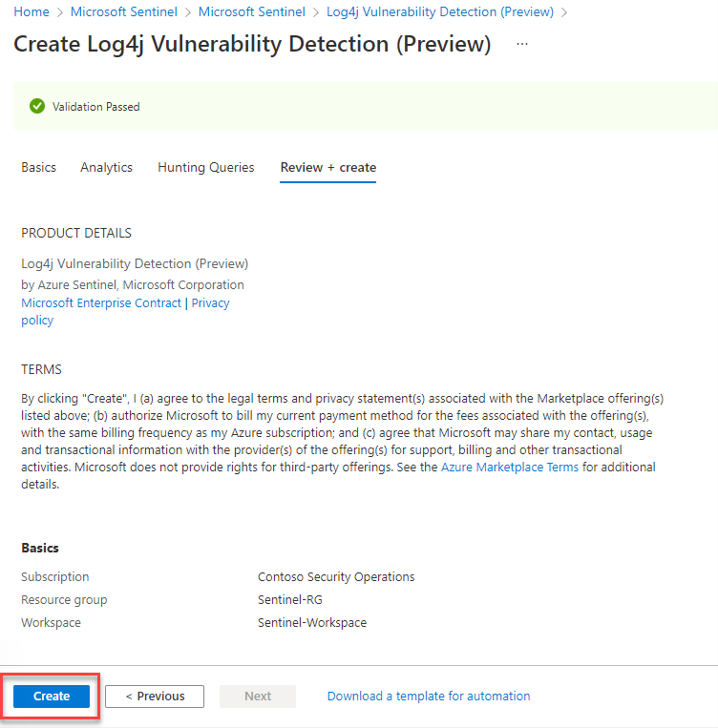This screenshot has height=728, width=718.
Task: Click the green Validation Passed checkmark icon
Action: tap(37, 107)
